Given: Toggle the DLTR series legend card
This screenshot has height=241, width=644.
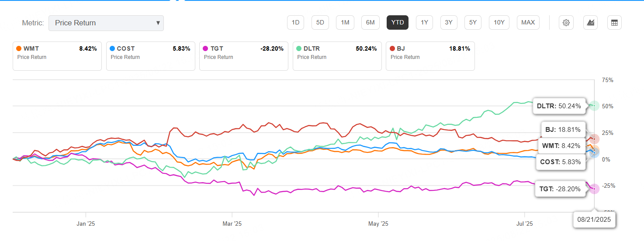Looking at the screenshot, I should 337,56.
